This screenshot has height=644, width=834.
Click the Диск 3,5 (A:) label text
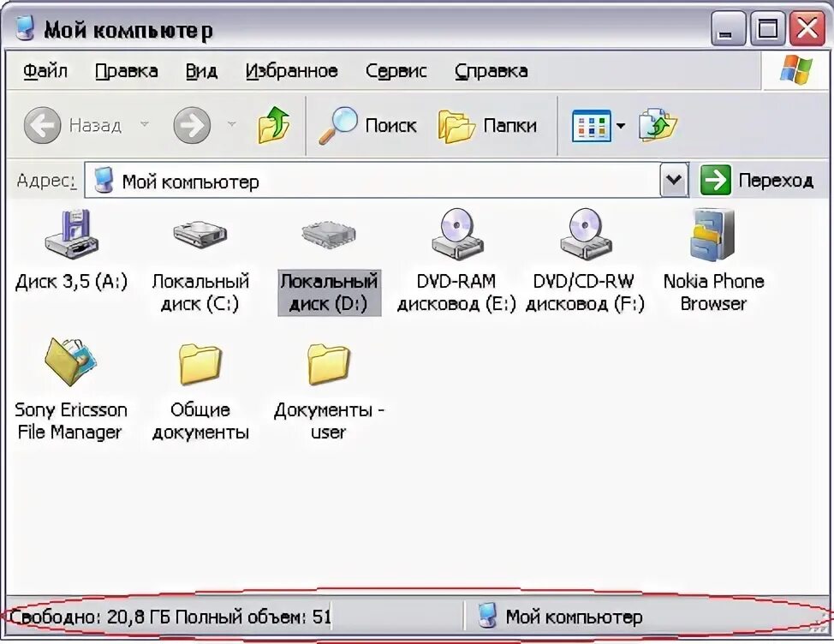pyautogui.click(x=71, y=281)
